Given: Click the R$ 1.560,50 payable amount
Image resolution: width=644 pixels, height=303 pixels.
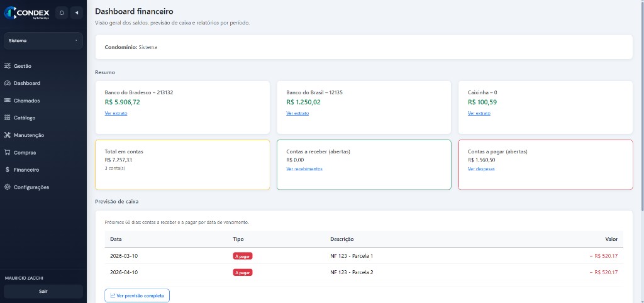Looking at the screenshot, I should pyautogui.click(x=481, y=160).
